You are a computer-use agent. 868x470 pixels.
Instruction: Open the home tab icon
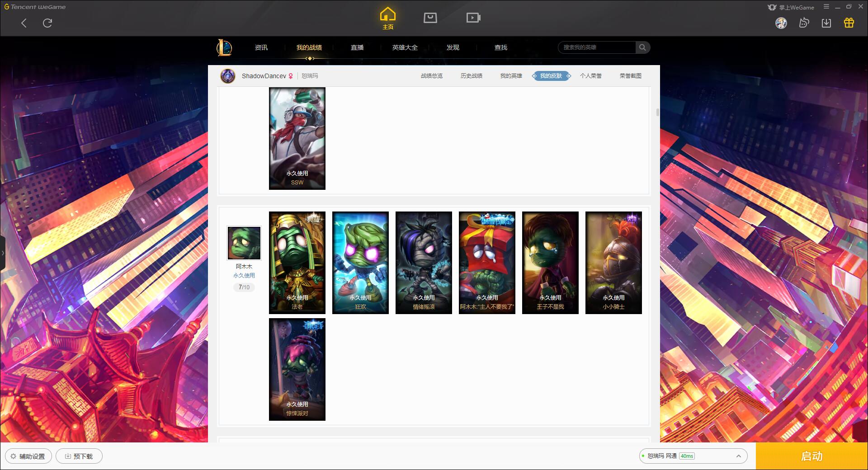(388, 18)
